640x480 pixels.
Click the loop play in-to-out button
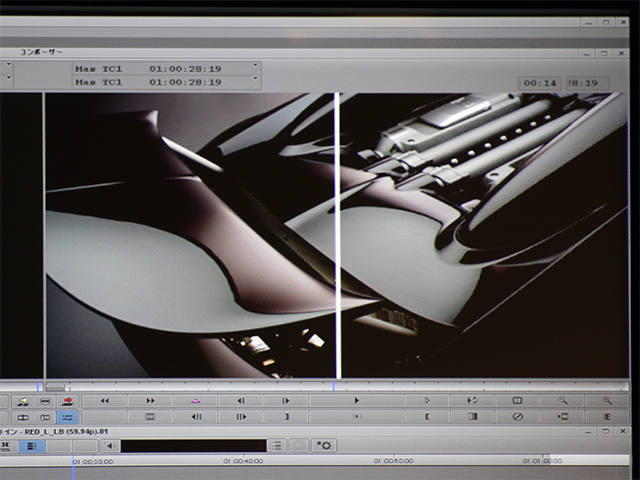point(472,401)
